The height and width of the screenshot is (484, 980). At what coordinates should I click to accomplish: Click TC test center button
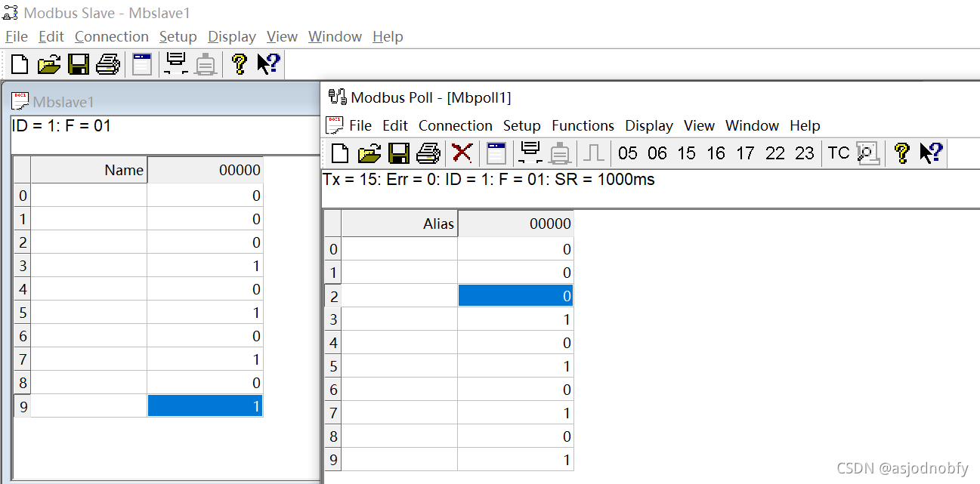[839, 153]
